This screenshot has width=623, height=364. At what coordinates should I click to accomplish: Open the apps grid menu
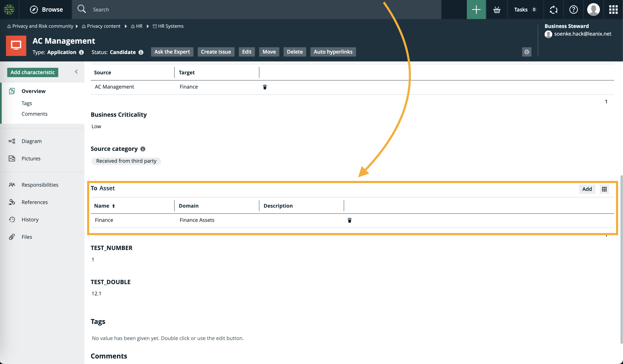click(x=613, y=10)
